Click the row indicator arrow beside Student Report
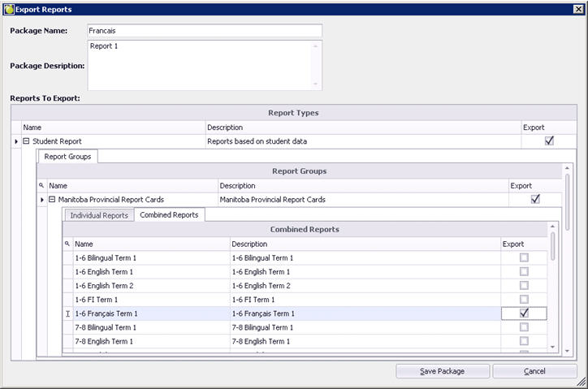 pyautogui.click(x=16, y=142)
